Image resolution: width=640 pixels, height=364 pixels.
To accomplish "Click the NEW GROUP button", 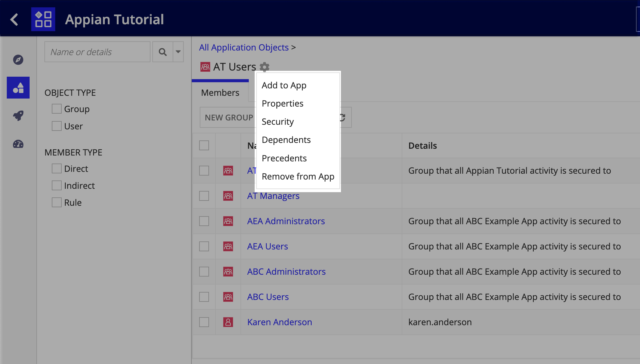I will [x=229, y=117].
